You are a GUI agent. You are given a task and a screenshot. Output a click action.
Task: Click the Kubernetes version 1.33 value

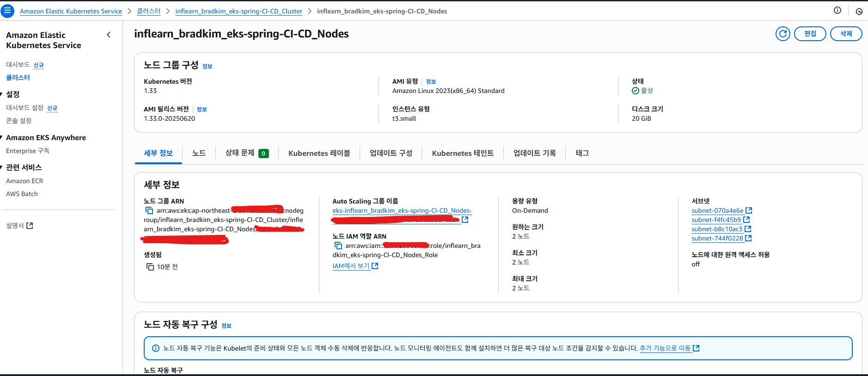(x=150, y=91)
